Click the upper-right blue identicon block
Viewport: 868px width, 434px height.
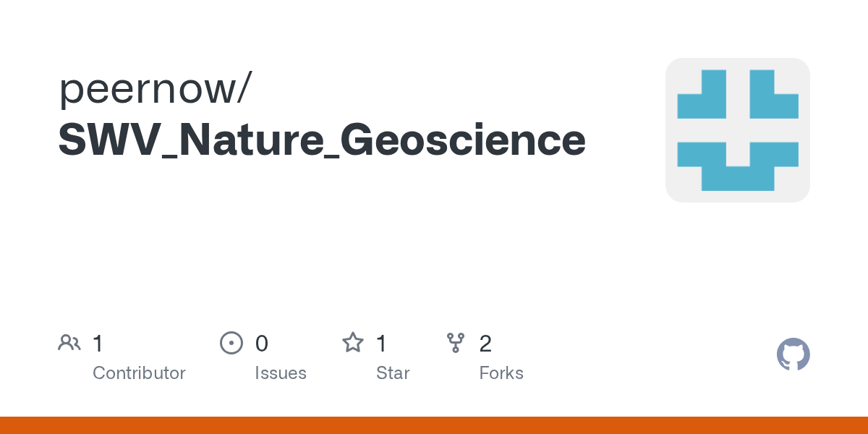tap(774, 94)
